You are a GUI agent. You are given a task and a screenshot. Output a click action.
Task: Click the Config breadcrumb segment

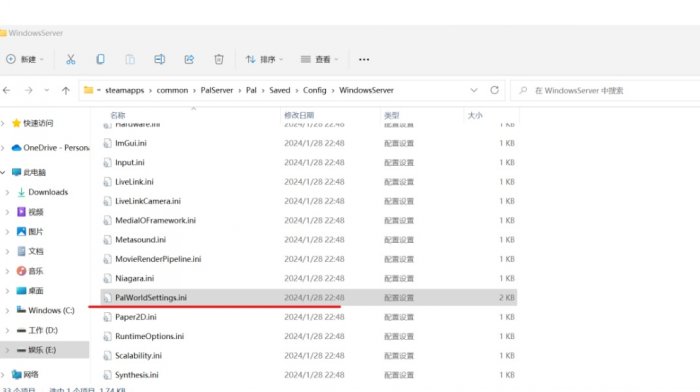(315, 90)
